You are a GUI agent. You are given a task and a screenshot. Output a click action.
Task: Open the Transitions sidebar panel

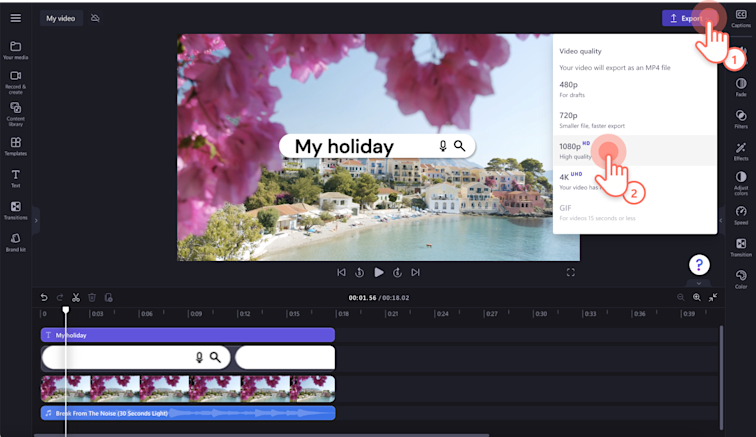[15, 210]
